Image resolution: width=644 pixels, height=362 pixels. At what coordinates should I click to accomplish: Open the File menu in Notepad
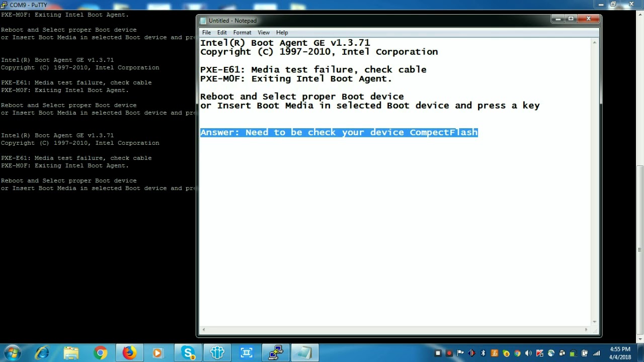tap(206, 32)
